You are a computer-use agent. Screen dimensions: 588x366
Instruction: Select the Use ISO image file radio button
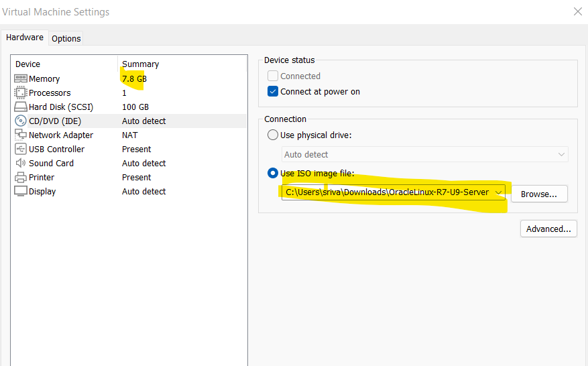pos(273,173)
